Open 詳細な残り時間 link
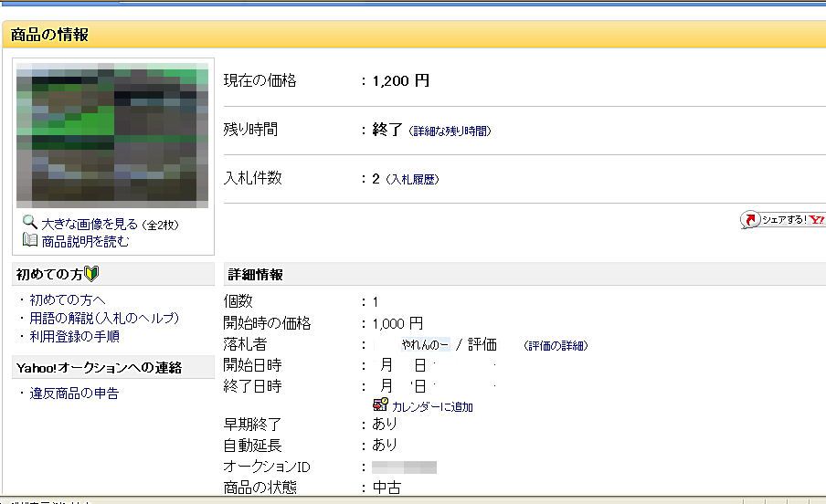 pos(450,131)
